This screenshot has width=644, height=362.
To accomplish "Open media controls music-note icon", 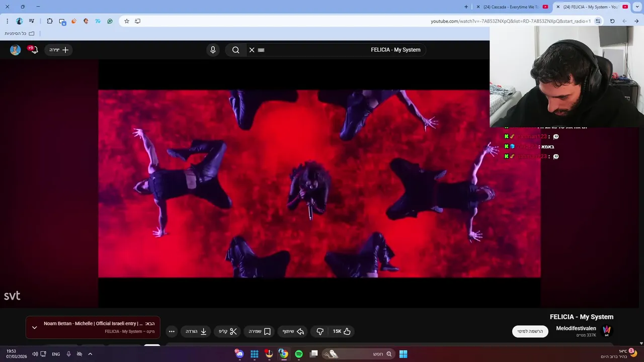I will [x=32, y=21].
